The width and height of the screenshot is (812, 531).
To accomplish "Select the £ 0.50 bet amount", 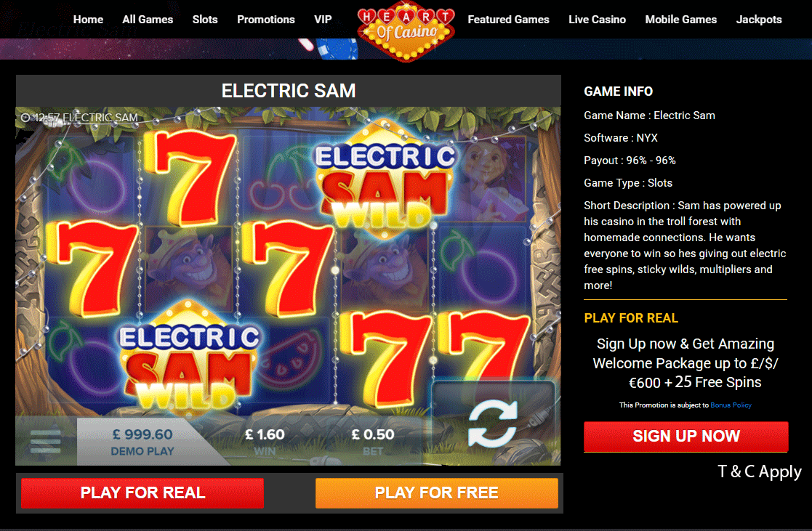I will pyautogui.click(x=373, y=434).
